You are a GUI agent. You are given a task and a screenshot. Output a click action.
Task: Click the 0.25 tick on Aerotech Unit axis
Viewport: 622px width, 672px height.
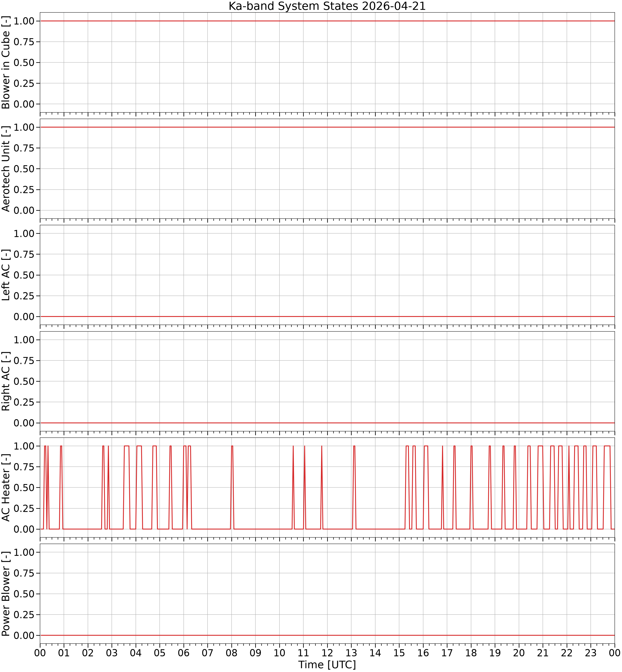pos(24,190)
